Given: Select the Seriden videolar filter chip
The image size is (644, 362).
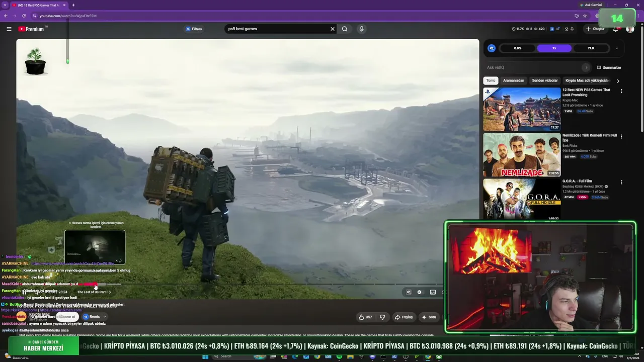Looking at the screenshot, I should point(545,80).
